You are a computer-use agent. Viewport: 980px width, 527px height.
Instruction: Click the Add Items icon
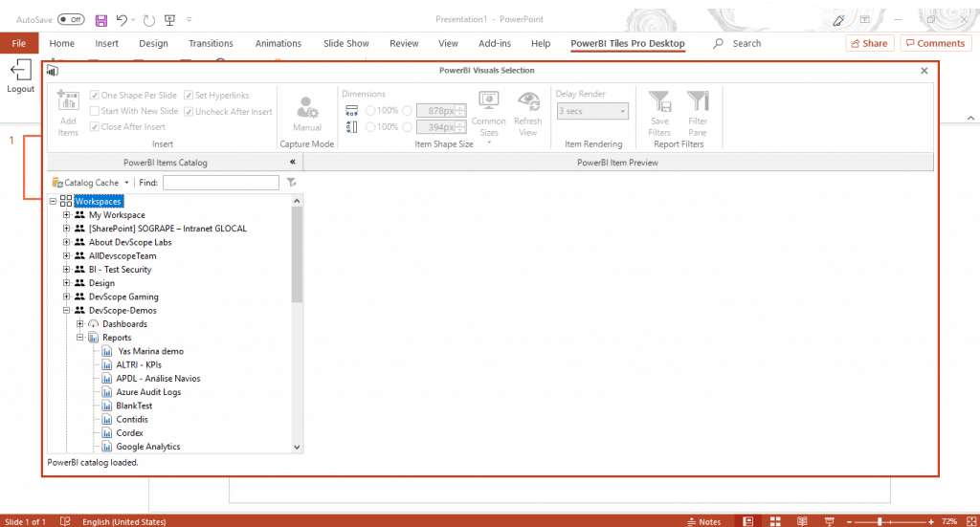click(x=68, y=99)
